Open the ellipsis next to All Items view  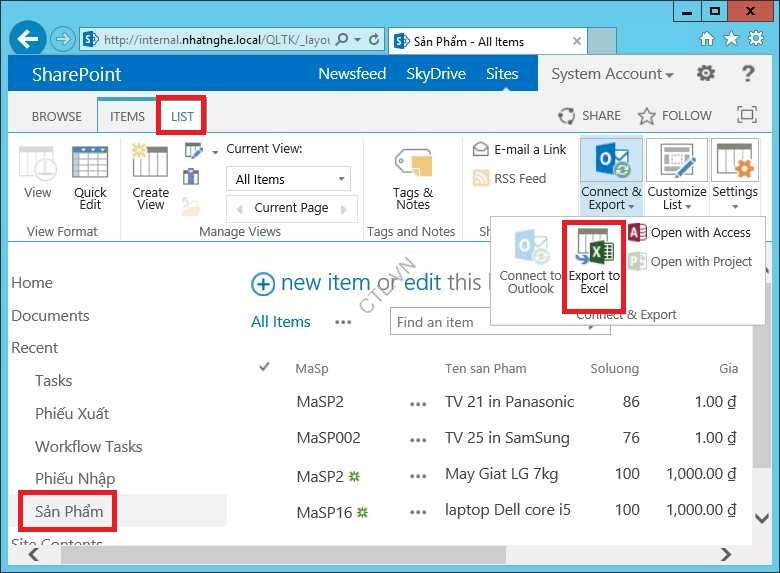pos(343,322)
